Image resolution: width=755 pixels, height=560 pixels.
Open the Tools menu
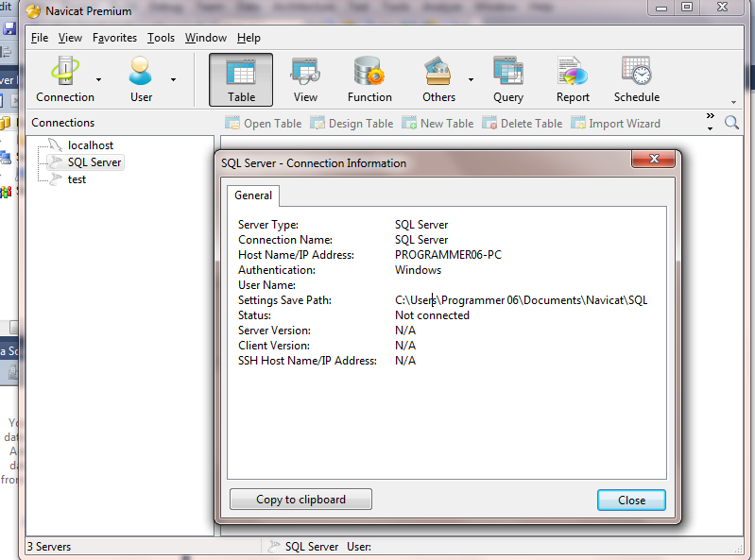[x=161, y=38]
